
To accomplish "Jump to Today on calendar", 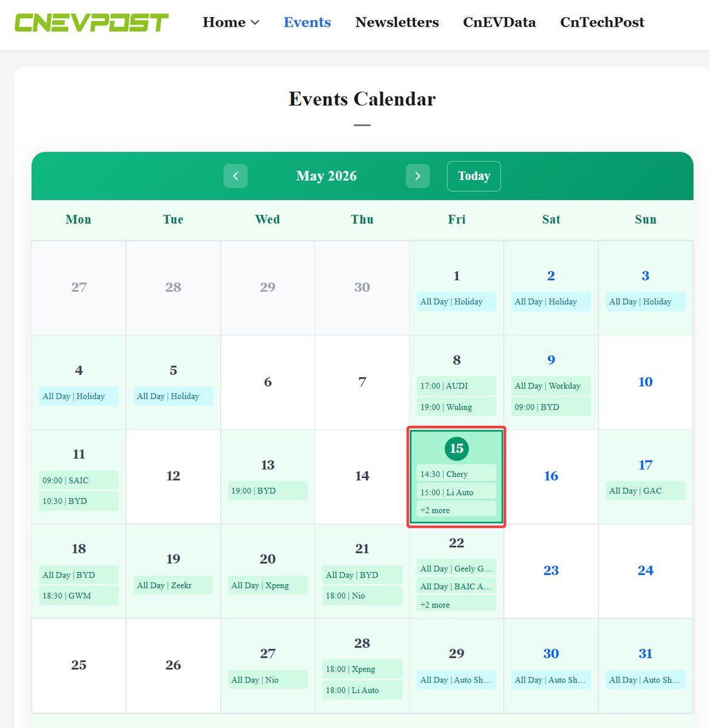I will click(x=474, y=176).
